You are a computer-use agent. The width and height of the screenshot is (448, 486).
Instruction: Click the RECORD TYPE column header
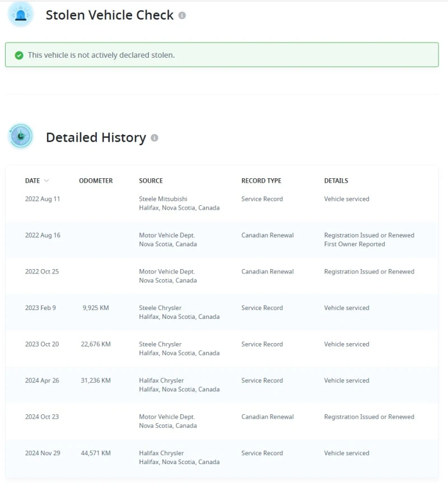(x=261, y=180)
